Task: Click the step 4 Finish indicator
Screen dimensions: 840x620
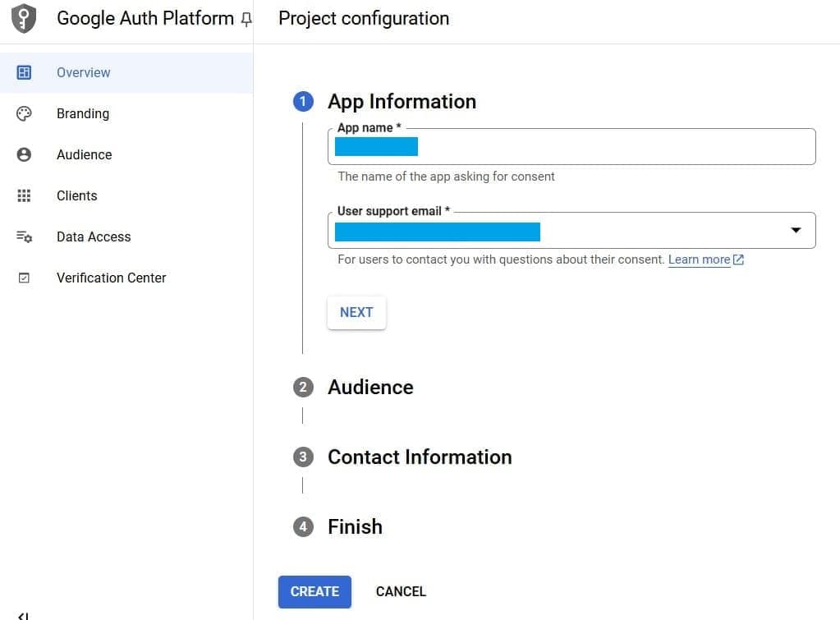Action: click(x=303, y=526)
